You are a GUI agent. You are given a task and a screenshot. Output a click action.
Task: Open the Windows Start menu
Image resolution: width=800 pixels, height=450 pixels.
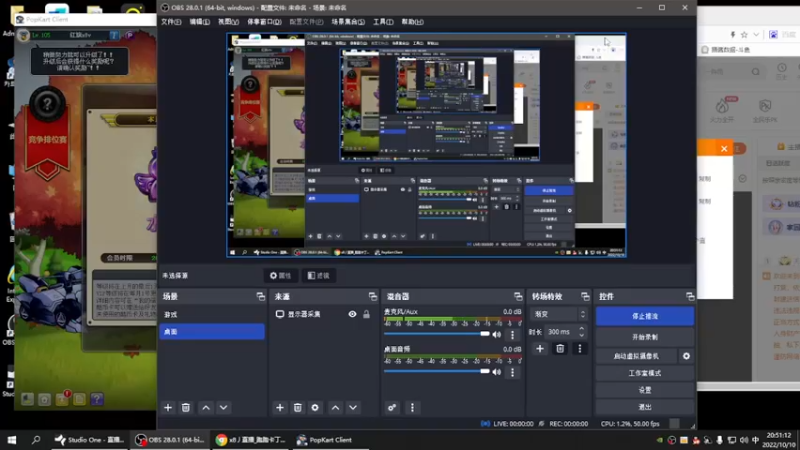click(x=12, y=440)
